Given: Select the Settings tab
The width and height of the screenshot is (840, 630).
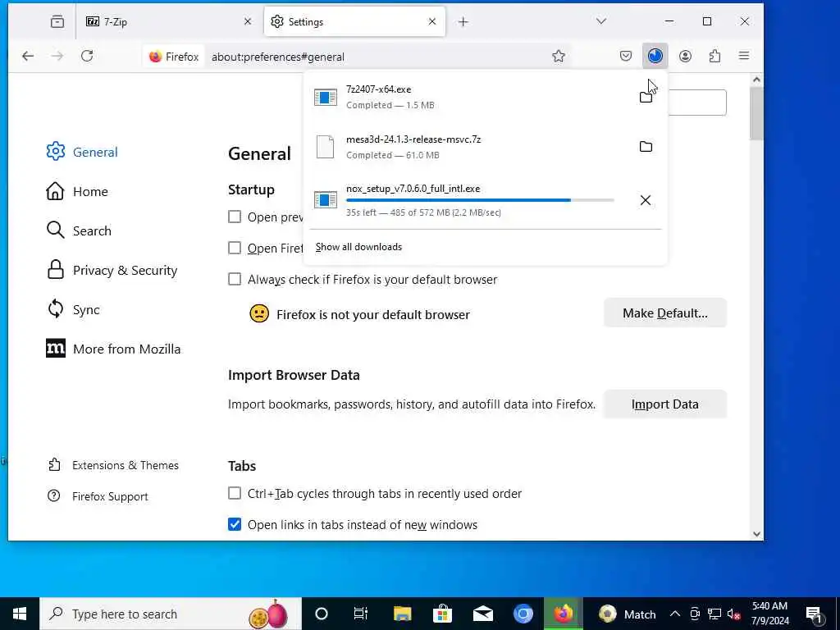Looking at the screenshot, I should (354, 21).
